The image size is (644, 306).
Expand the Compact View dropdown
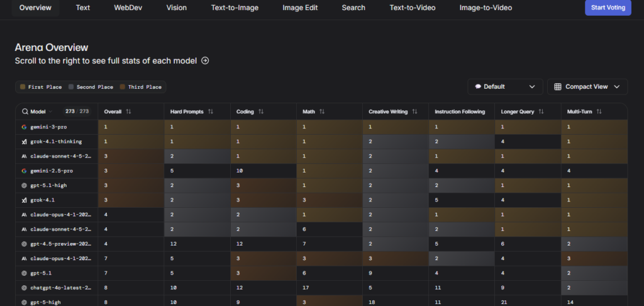[587, 87]
